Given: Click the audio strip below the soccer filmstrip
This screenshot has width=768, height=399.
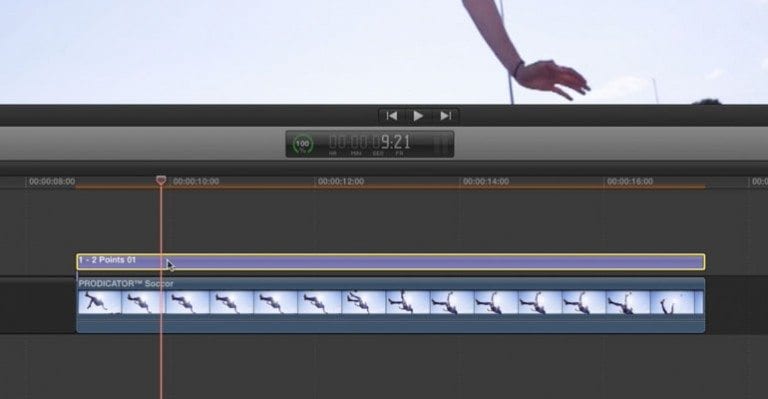Looking at the screenshot, I should tap(390, 323).
